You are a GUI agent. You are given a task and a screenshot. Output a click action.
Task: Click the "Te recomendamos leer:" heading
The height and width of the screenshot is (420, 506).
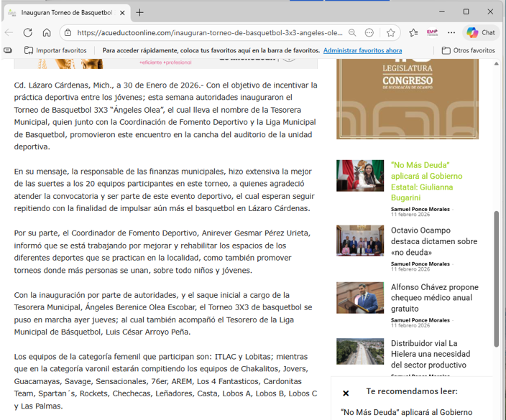tap(412, 391)
